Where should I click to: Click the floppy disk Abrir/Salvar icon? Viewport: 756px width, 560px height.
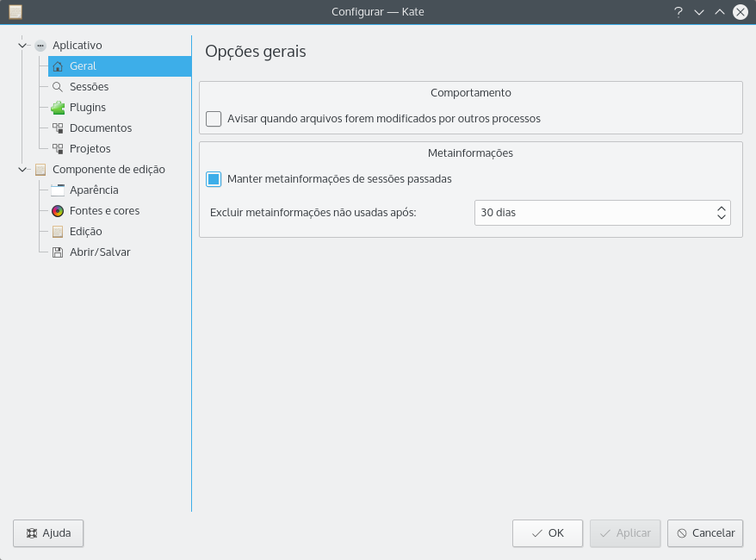click(58, 252)
